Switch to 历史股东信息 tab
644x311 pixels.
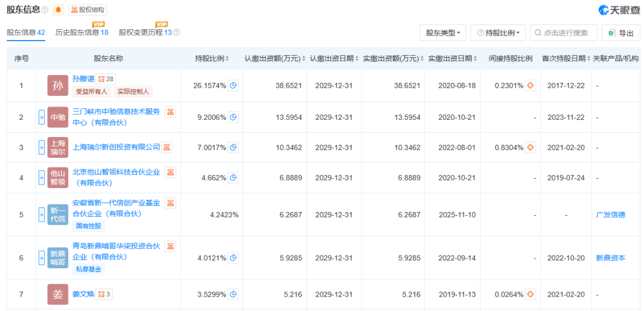pos(82,32)
